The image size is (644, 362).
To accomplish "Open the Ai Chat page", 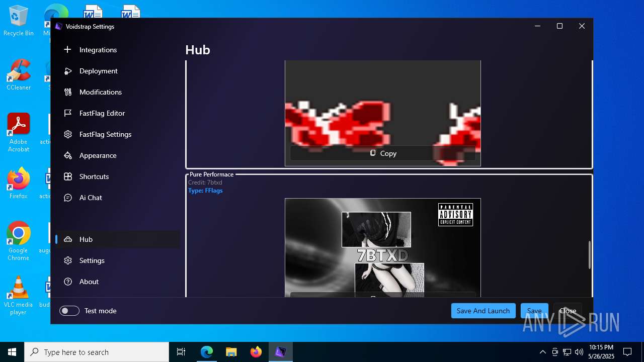I will tap(118, 198).
